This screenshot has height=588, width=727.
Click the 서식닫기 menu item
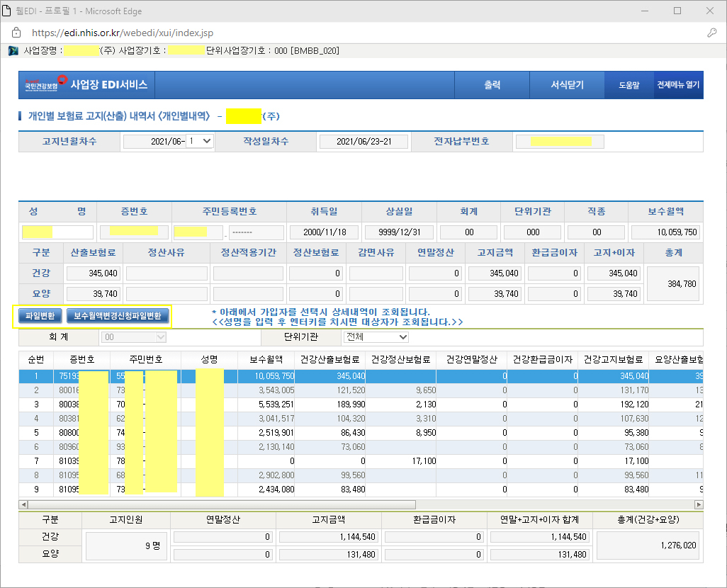[567, 85]
